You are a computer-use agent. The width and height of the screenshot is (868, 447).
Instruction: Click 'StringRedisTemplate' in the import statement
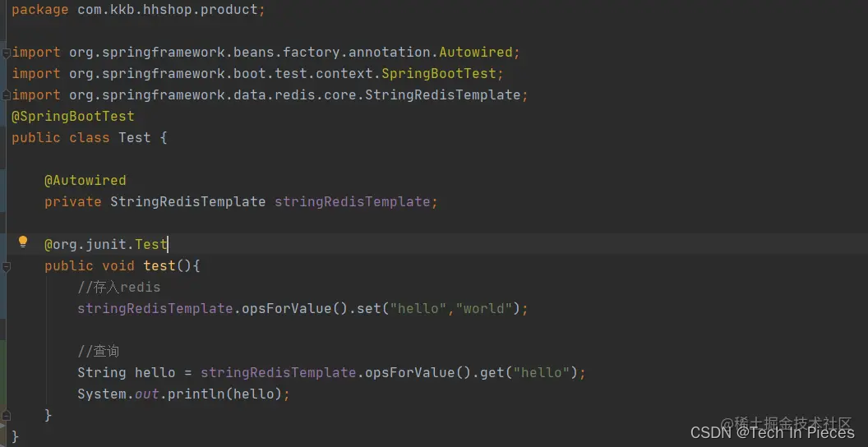(x=443, y=95)
